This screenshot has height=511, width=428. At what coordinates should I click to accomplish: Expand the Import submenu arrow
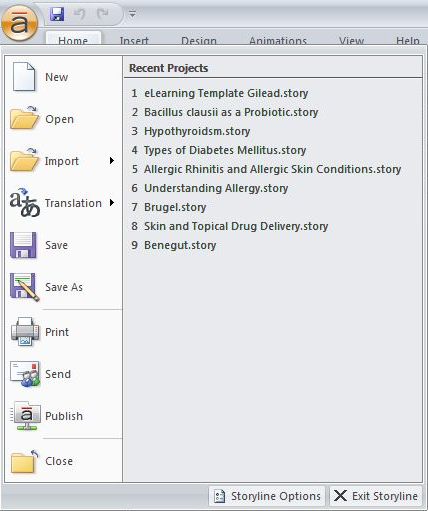coord(112,161)
